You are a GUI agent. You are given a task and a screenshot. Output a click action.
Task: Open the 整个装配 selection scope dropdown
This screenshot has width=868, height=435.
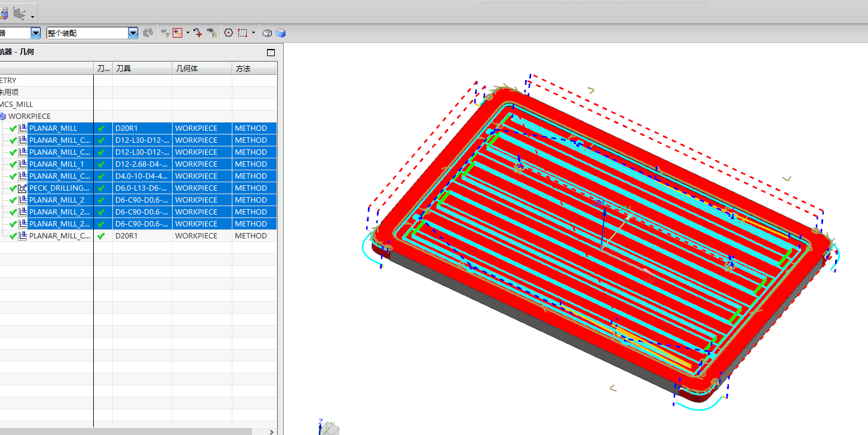point(133,33)
